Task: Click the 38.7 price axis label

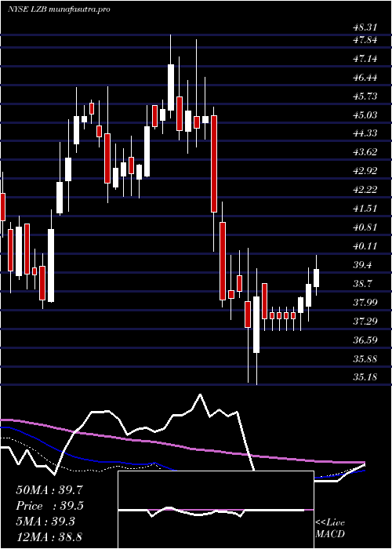Action: point(362,284)
